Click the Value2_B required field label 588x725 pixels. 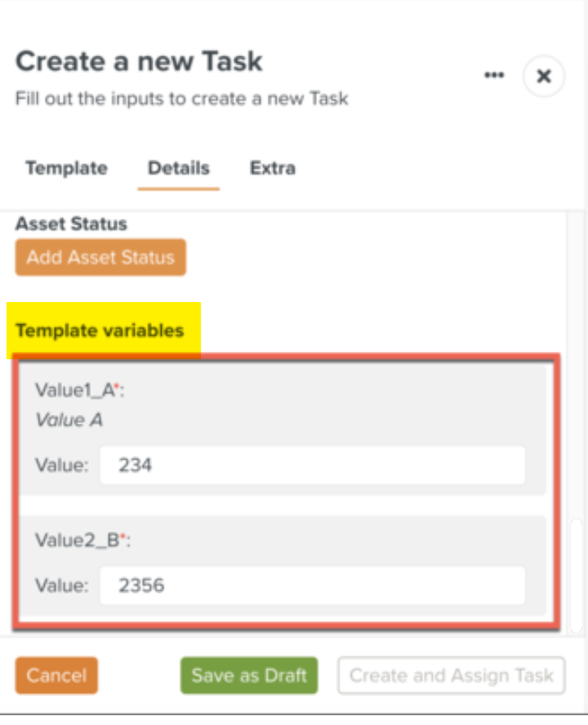coord(83,540)
